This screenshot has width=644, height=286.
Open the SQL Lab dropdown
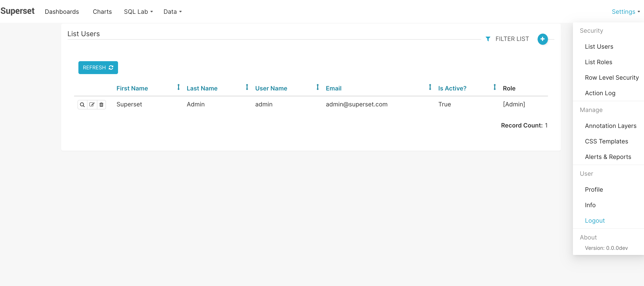(138, 11)
